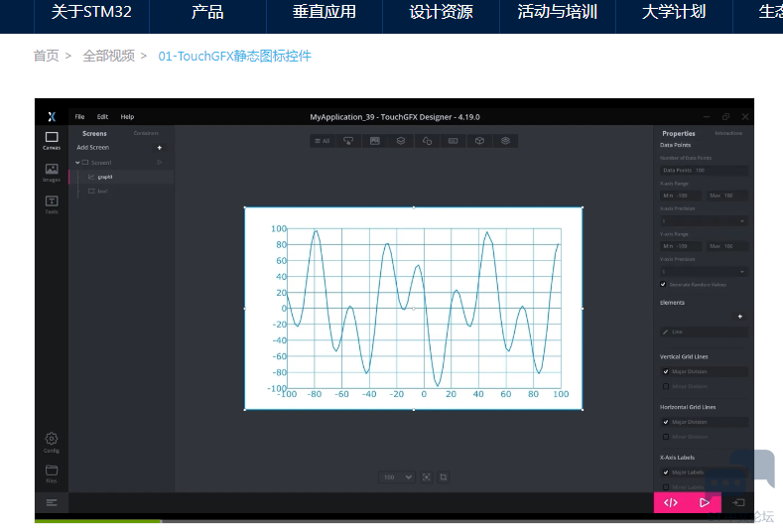
Task: Select the All widgets filter
Action: click(x=323, y=141)
